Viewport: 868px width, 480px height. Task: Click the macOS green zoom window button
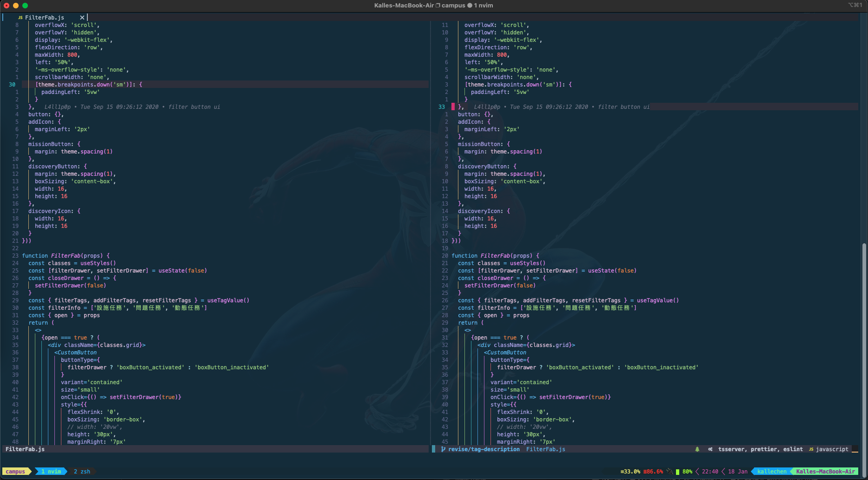(25, 6)
